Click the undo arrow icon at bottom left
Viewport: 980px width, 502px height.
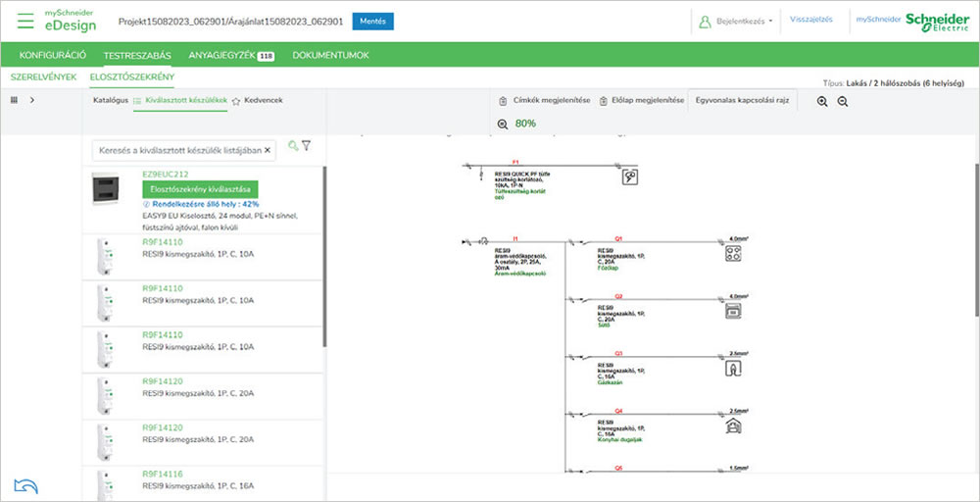click(25, 485)
